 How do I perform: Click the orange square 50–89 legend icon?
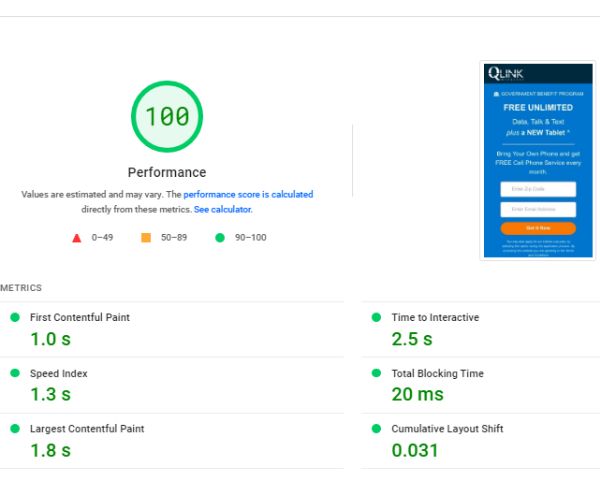pos(146,238)
